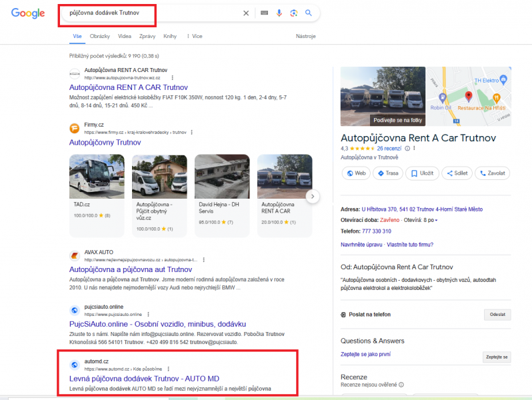Click the Odeslat button
Viewport: 532px width, 400px height.
[x=497, y=315]
